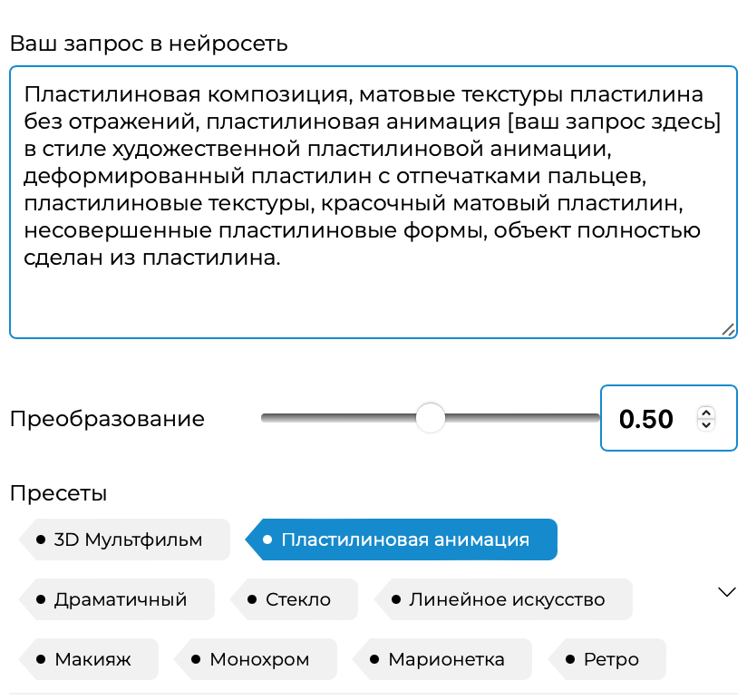Click inside the neural network prompt textarea
Image resolution: width=747 pixels, height=700 pixels.
373,199
